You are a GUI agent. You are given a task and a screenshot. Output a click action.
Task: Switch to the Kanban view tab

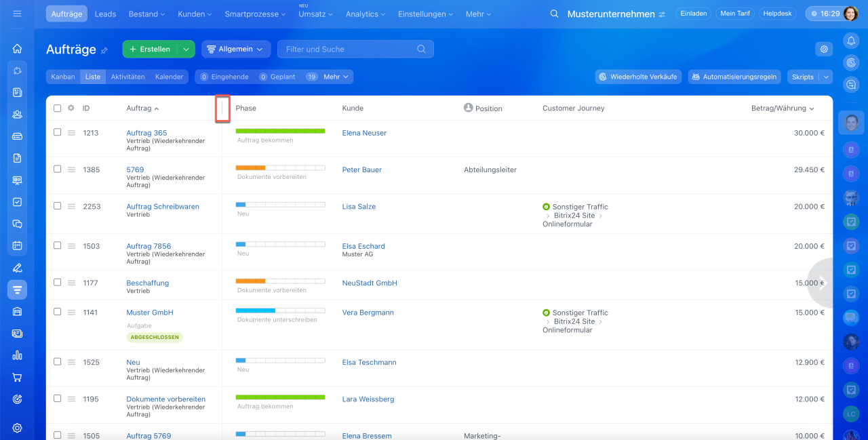coord(63,77)
